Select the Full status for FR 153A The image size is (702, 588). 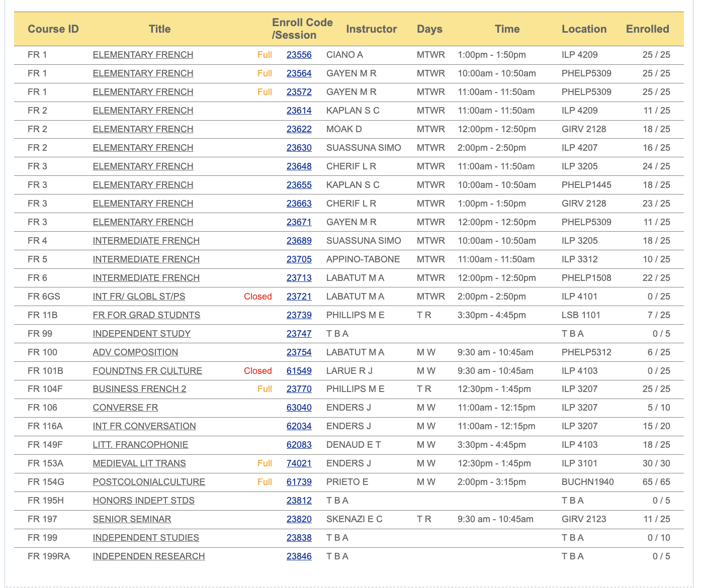click(265, 463)
